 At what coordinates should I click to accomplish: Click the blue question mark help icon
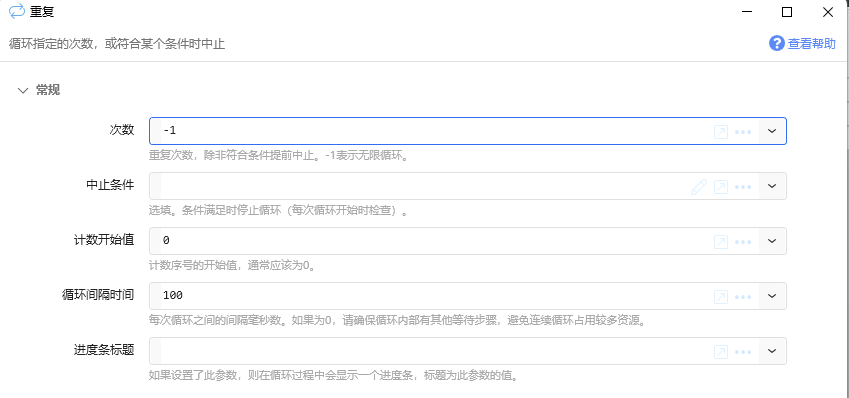[777, 43]
